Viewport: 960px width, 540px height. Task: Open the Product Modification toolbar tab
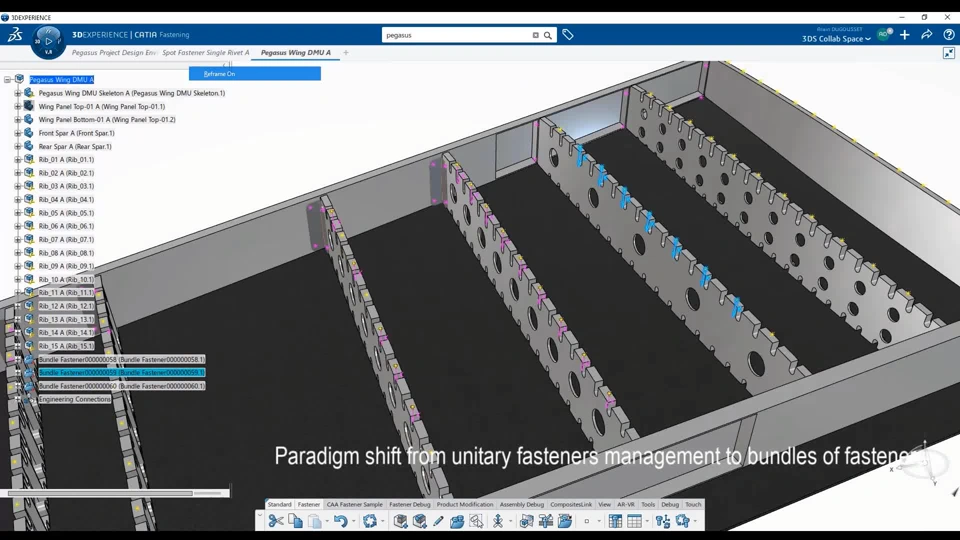[x=465, y=504]
